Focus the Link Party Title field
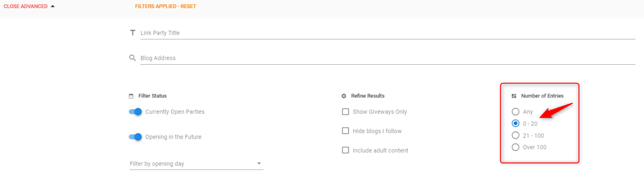Screen dimensions: 644x173 click(388, 33)
